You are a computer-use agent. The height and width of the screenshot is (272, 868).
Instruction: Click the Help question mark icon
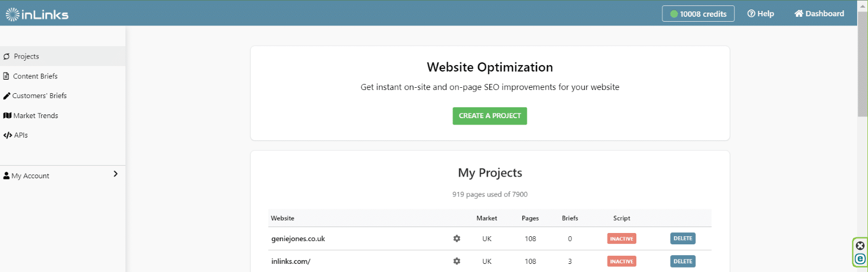751,14
